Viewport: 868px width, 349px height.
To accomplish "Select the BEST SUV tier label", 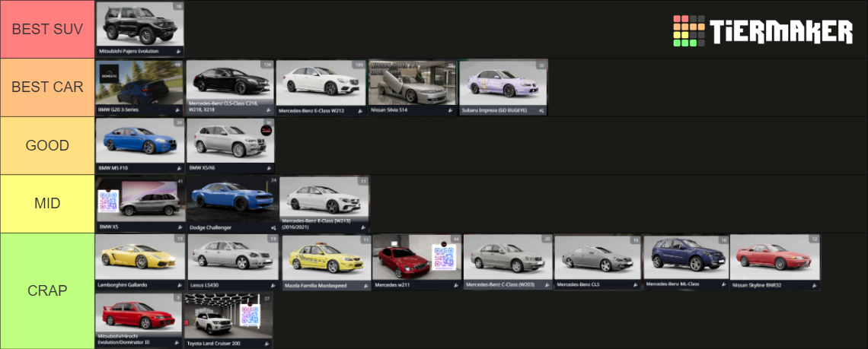I will point(48,30).
